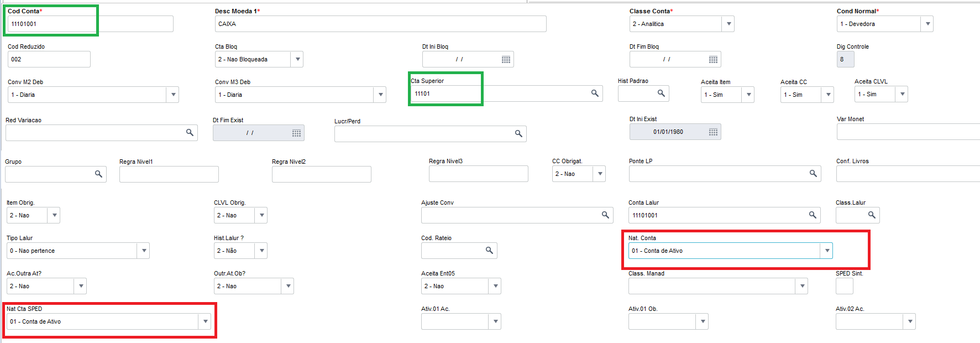Open Ativ.02 Ac. dropdown
This screenshot has width=980, height=343.
click(x=910, y=321)
